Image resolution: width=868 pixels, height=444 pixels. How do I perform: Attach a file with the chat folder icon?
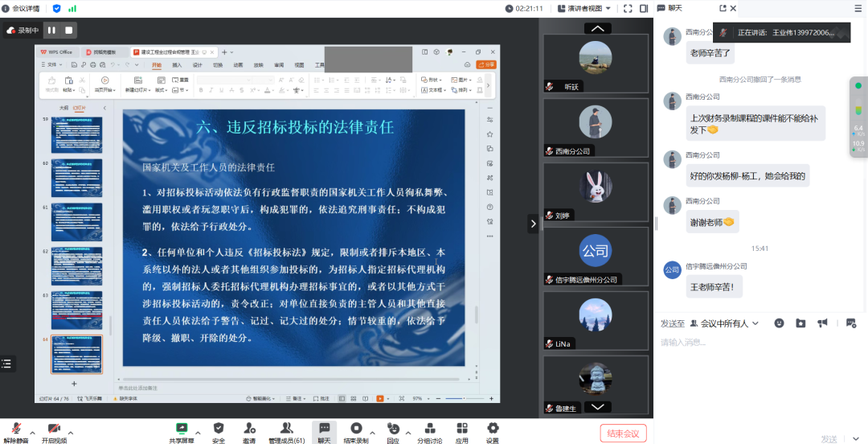click(800, 323)
